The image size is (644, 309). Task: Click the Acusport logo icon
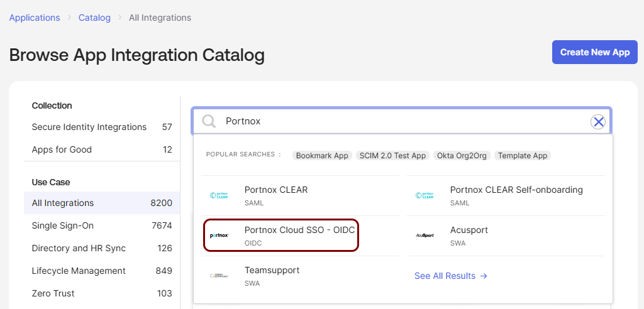pos(425,236)
